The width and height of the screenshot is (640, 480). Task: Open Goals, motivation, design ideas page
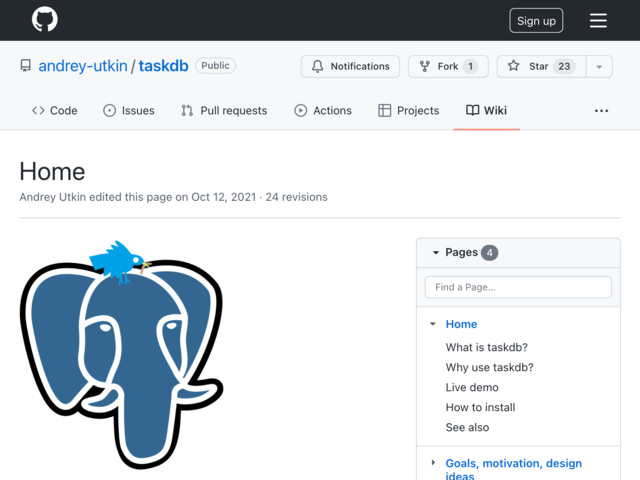tap(513, 469)
